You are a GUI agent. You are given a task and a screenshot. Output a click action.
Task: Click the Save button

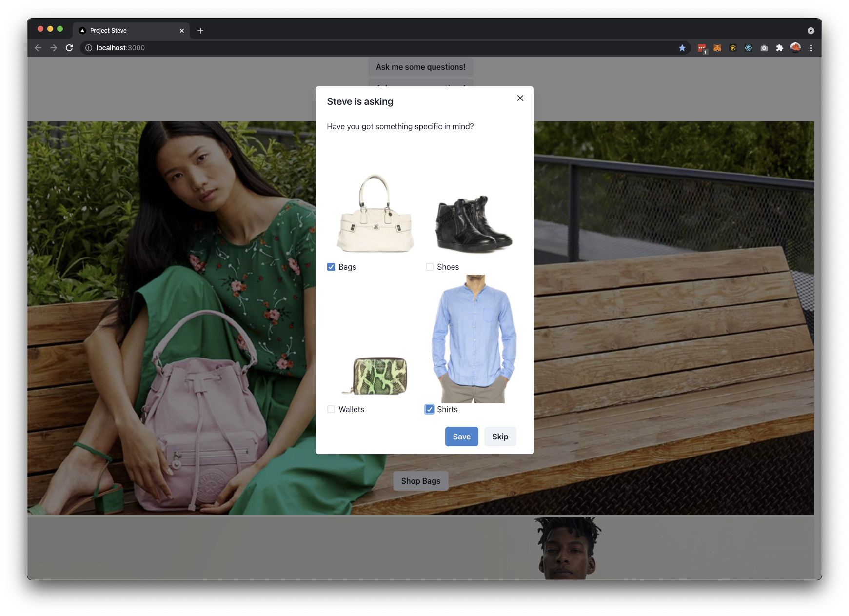click(462, 437)
